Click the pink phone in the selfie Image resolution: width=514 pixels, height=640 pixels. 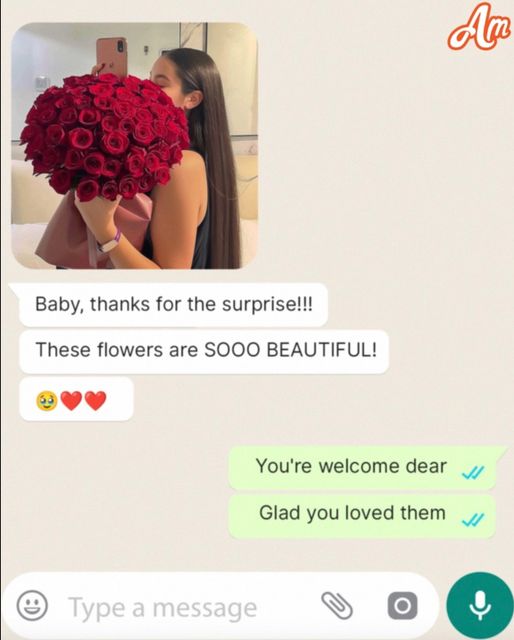point(111,56)
